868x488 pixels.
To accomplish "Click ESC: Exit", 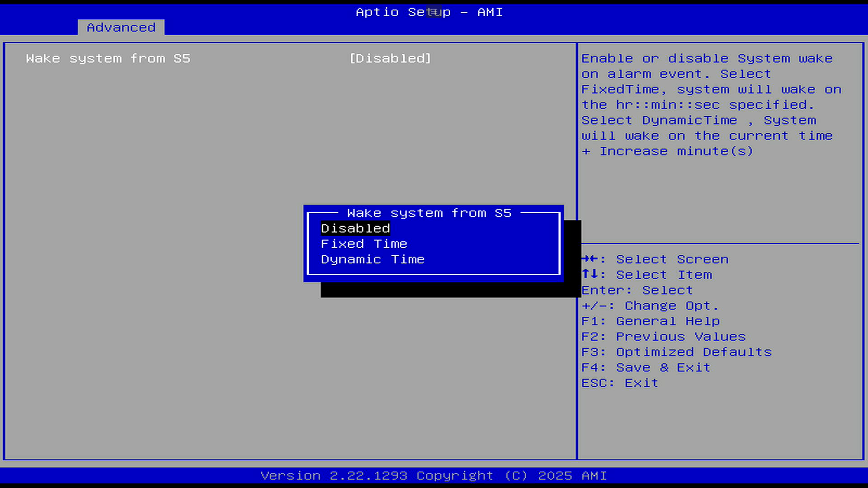I will click(x=619, y=383).
